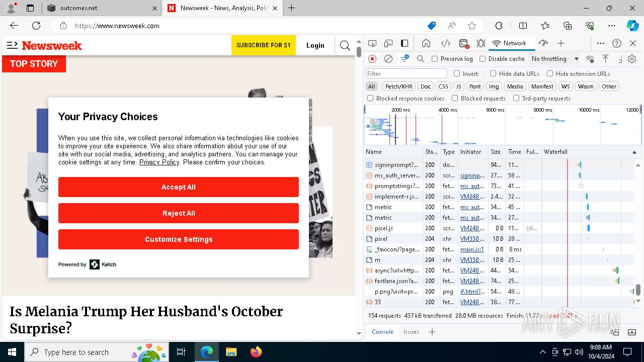
Task: Check Hide data URLs
Action: (x=493, y=73)
